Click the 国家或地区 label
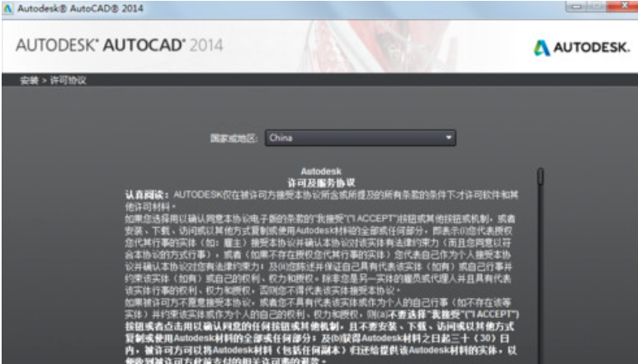638x364 pixels. (234, 139)
